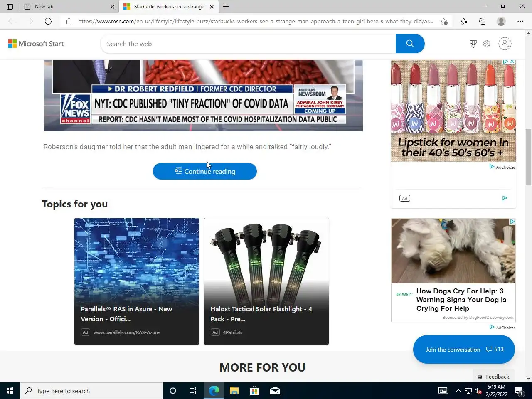This screenshot has width=532, height=399.
Task: Open the notification center icon
Action: click(519, 391)
